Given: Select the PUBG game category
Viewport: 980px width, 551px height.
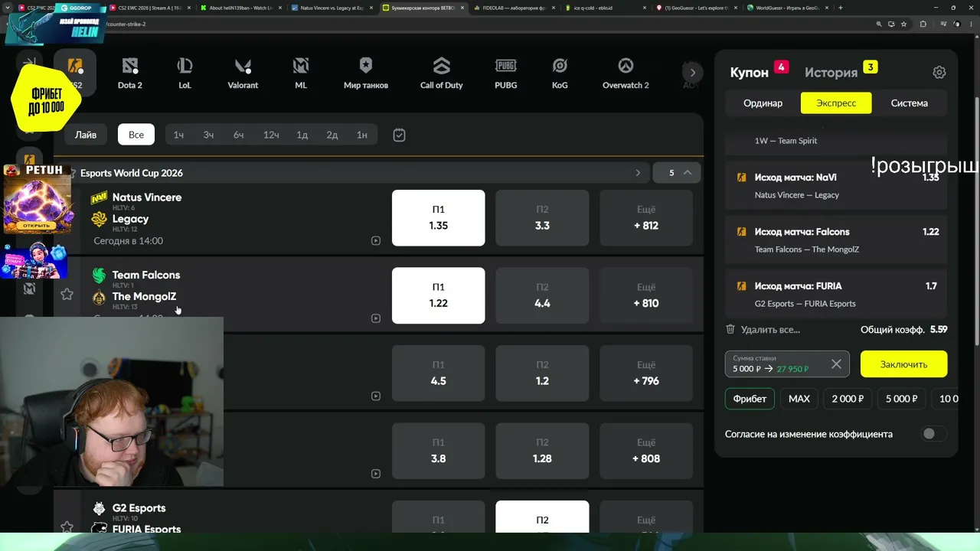Looking at the screenshot, I should [506, 73].
